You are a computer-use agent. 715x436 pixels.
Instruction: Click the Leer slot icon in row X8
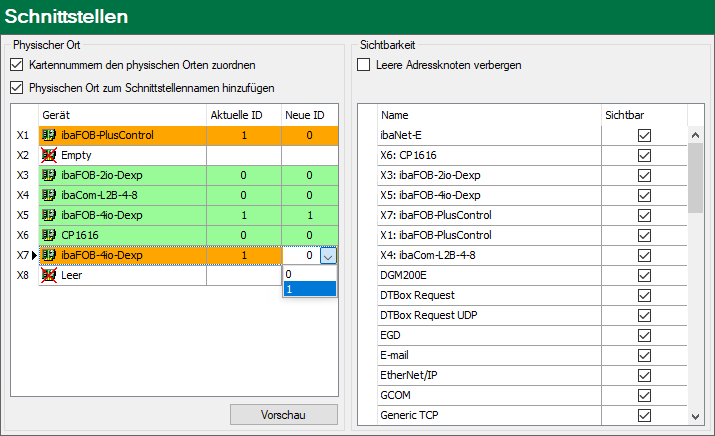(49, 275)
